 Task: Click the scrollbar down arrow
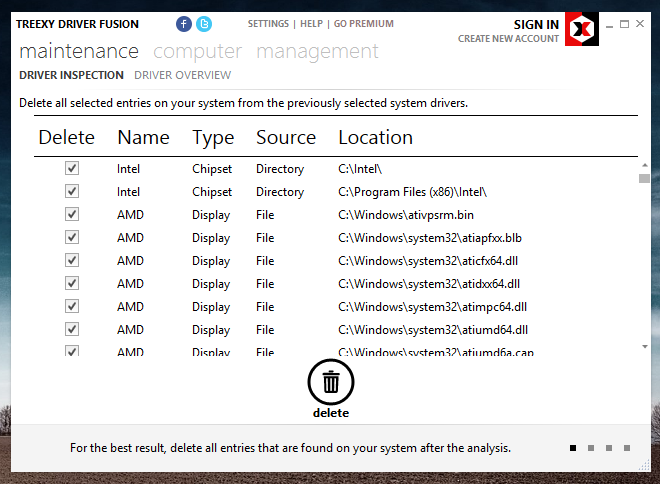(x=644, y=346)
